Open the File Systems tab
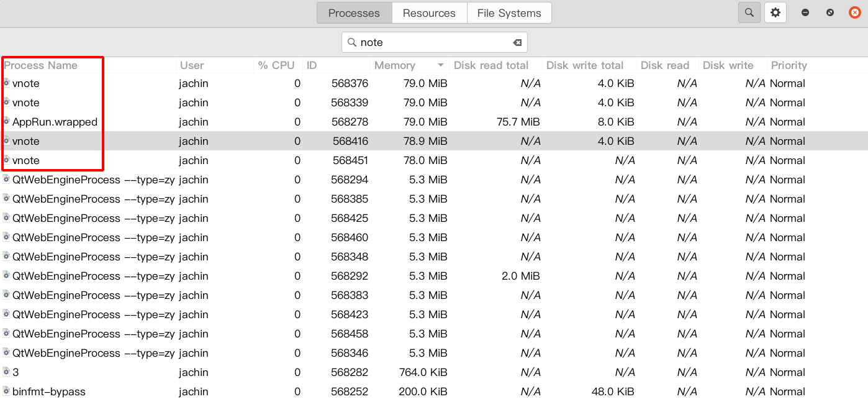 [509, 12]
